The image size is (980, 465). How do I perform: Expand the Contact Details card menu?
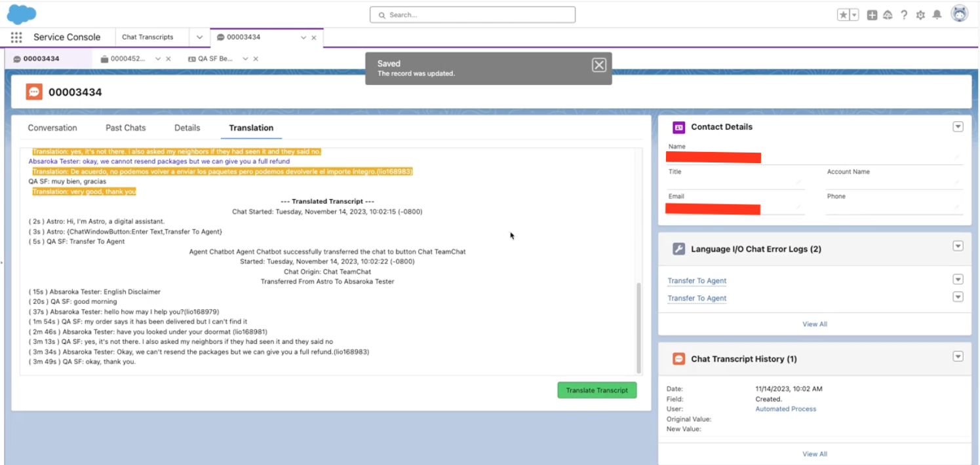958,127
